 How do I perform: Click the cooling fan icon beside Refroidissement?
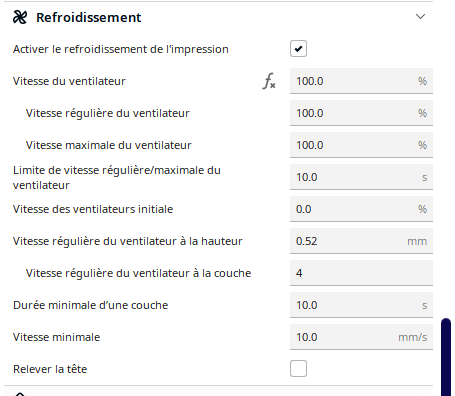(x=20, y=17)
